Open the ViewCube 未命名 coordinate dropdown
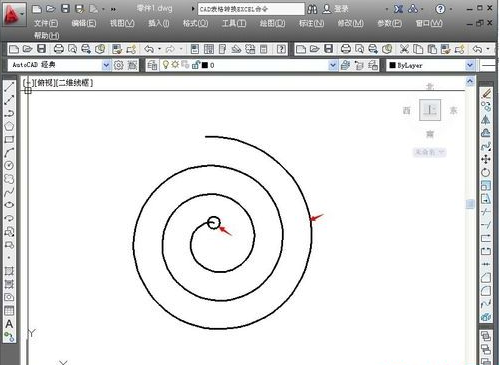 tap(429, 152)
